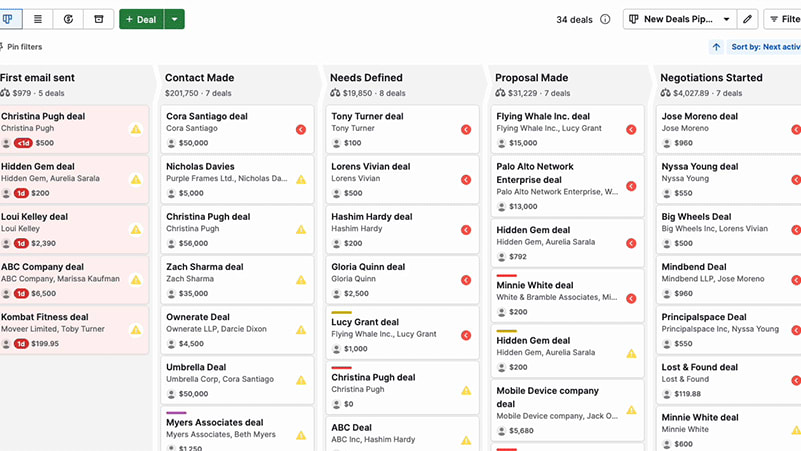
Task: Expand the Deal button dropdown arrow
Action: [175, 19]
